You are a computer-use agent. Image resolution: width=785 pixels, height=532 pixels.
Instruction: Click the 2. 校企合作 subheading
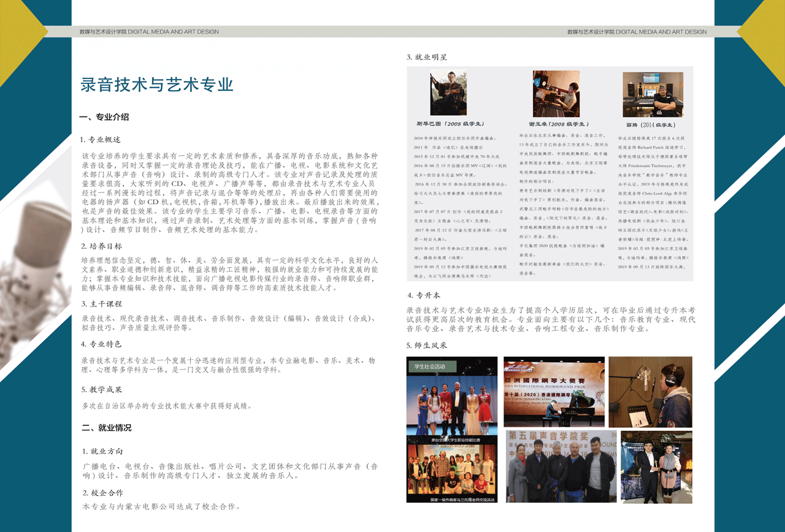pos(103,493)
